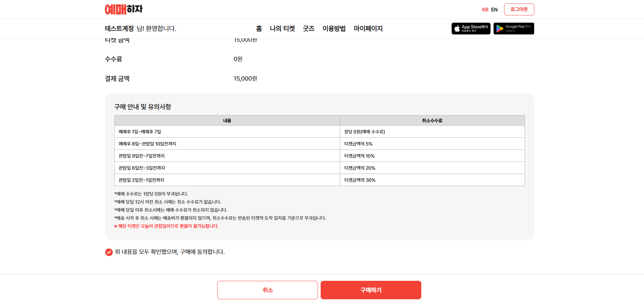Click the 취소수수료 column header
644x306 pixels.
[432, 121]
